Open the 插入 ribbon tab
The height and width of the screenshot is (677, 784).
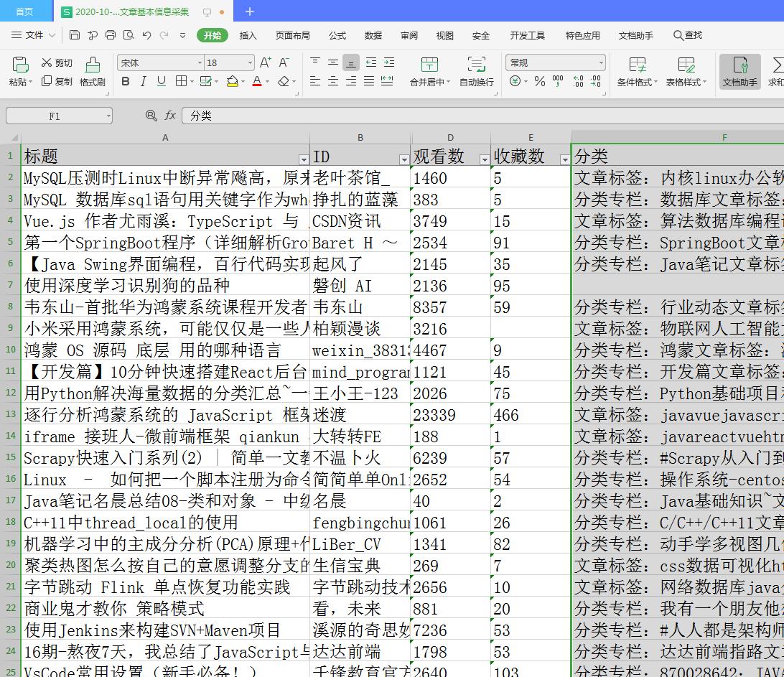(x=248, y=35)
